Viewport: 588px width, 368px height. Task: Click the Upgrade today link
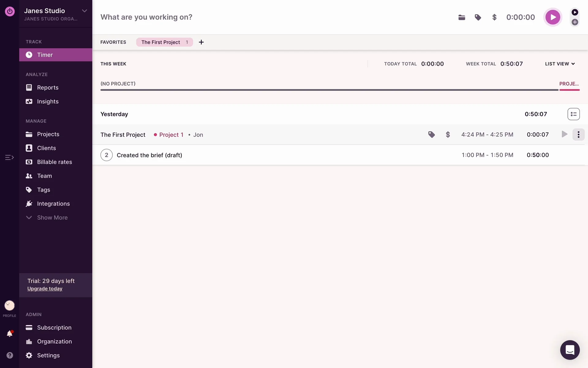[x=45, y=289]
